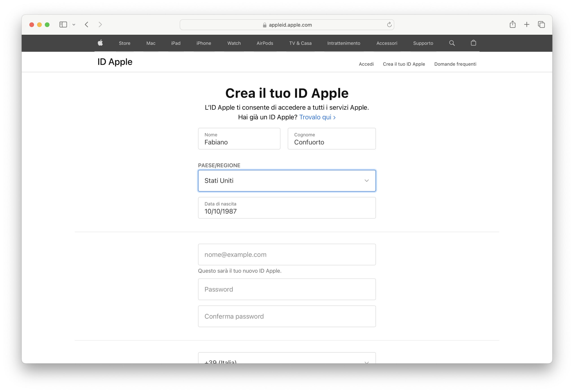This screenshot has width=574, height=392.
Task: Click the Accedi link
Action: (x=366, y=64)
